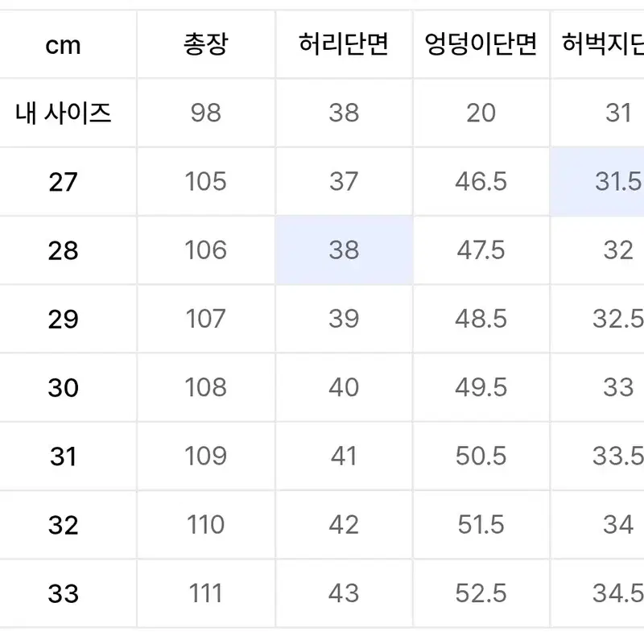Select the 엉덩이단면 column header

(x=481, y=44)
